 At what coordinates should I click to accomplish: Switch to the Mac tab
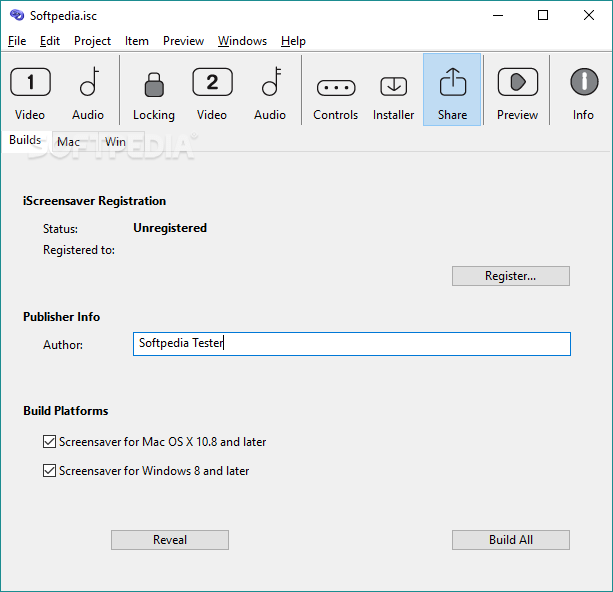(x=69, y=142)
